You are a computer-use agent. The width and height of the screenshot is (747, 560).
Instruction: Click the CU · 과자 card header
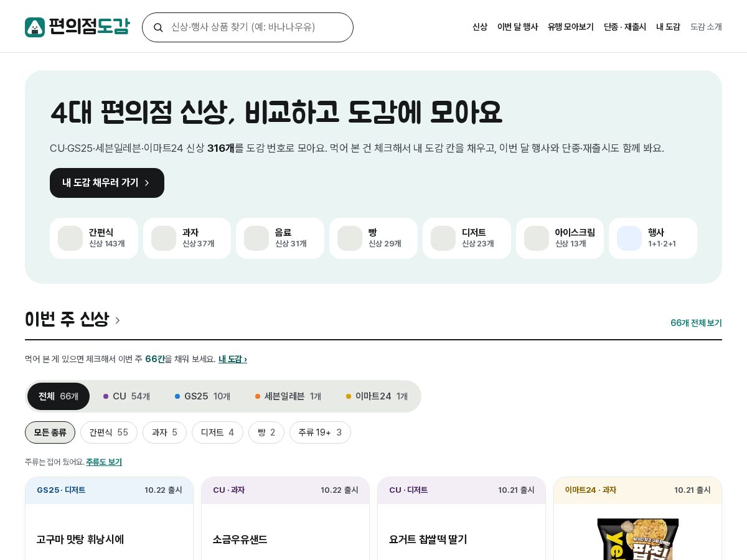[x=286, y=490]
